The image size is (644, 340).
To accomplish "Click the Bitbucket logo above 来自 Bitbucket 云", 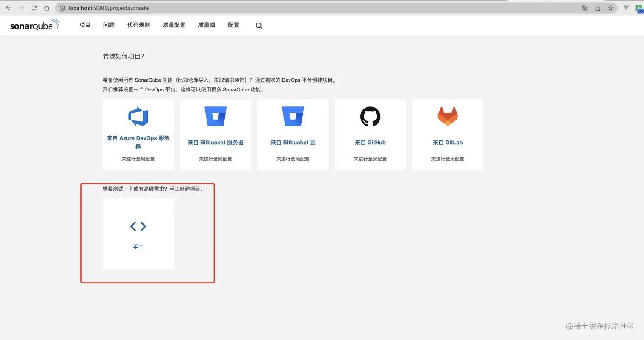I will pos(293,117).
